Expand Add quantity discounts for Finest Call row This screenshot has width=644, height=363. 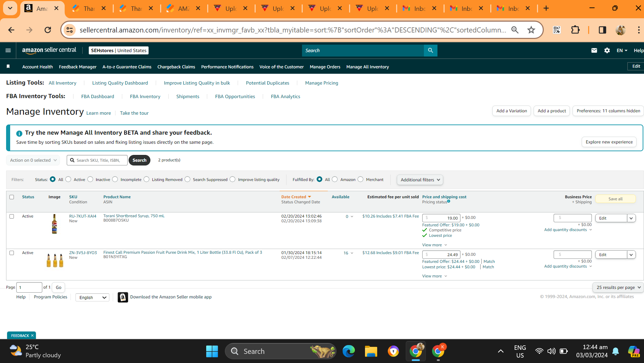[x=568, y=266]
